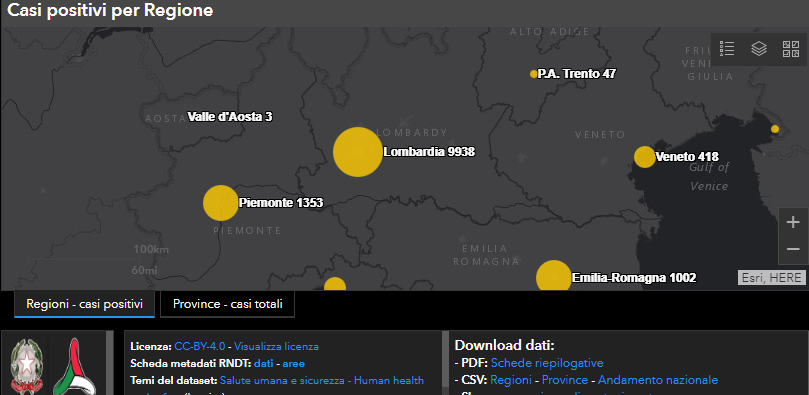Zoom in with the plus button
The image size is (809, 395).
[x=793, y=222]
